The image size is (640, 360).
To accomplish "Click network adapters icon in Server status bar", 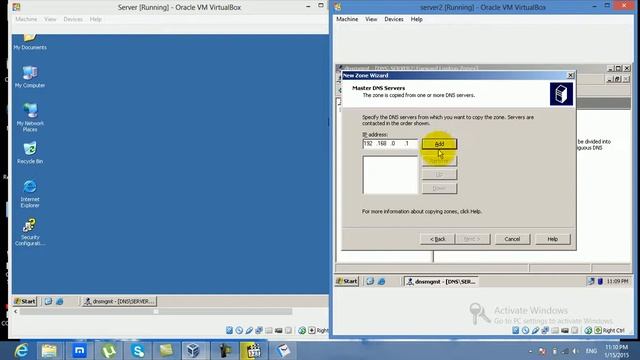I will [259, 330].
